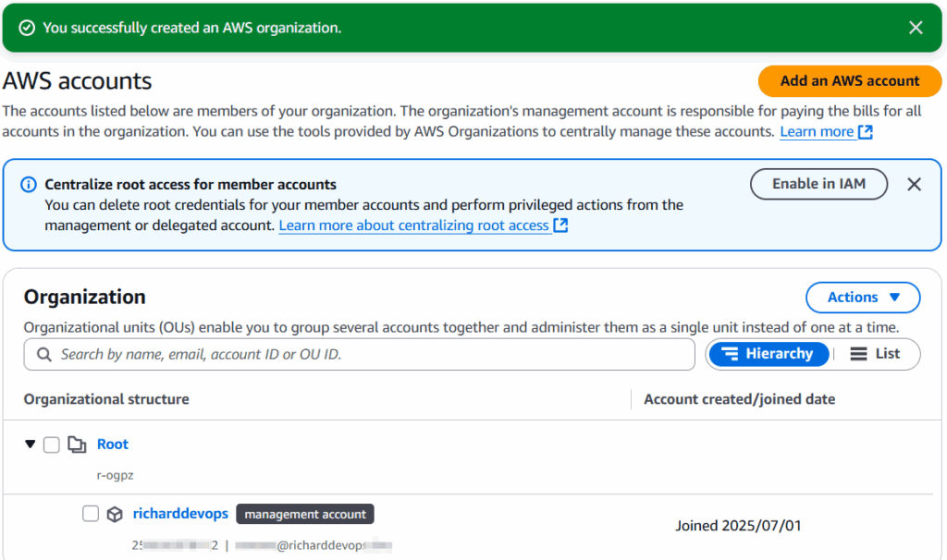Image resolution: width=947 pixels, height=560 pixels.
Task: Switch to List view
Action: 875,354
